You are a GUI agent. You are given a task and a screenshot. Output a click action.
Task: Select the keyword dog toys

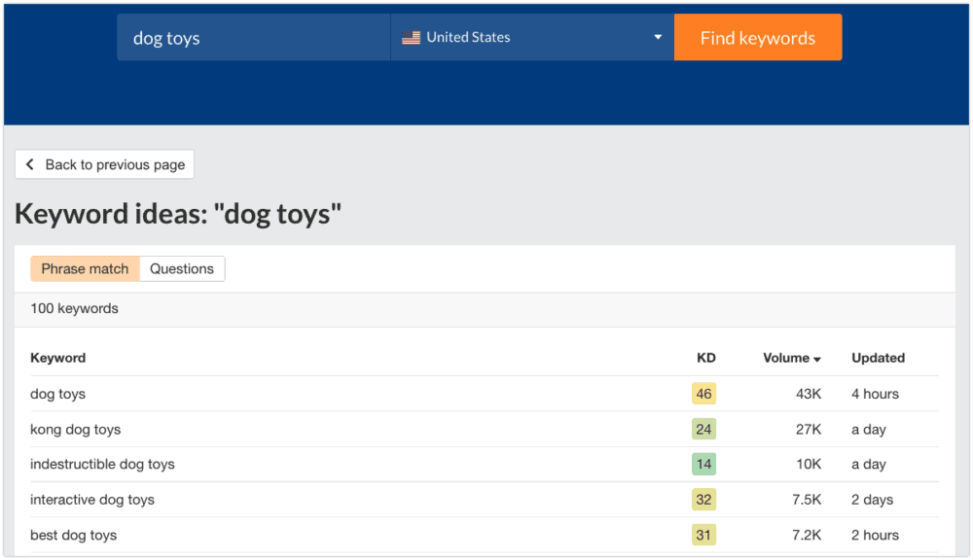[57, 394]
